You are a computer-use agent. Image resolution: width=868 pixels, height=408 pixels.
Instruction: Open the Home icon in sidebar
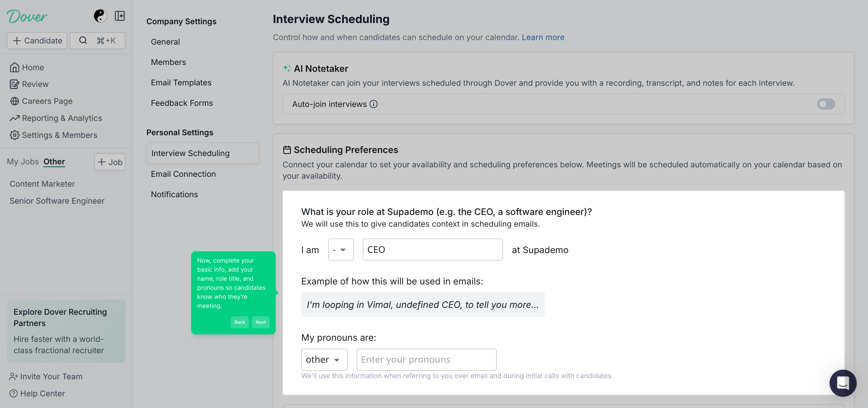click(x=14, y=67)
